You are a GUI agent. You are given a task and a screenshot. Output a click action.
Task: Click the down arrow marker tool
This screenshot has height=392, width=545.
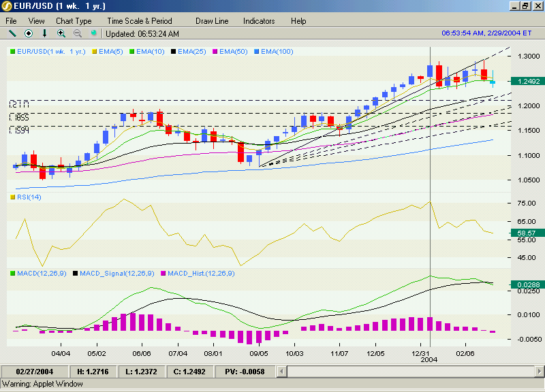(x=44, y=33)
